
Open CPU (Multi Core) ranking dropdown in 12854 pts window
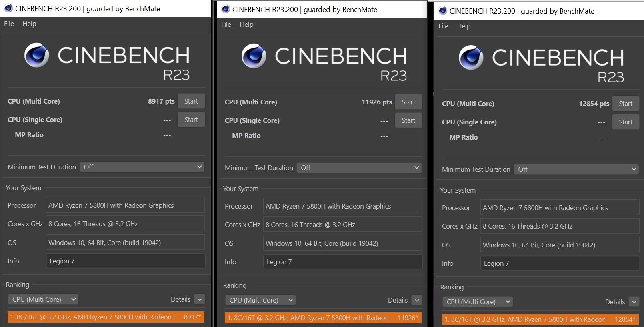point(478,302)
